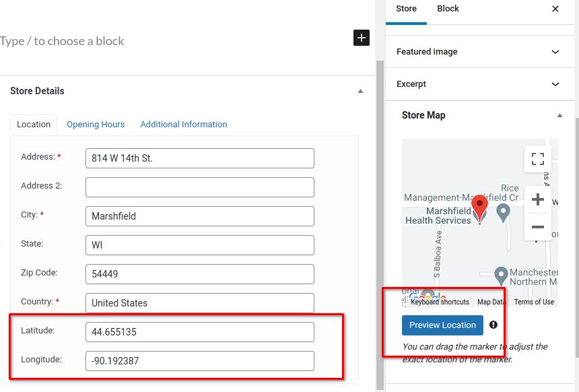This screenshot has height=392, width=579.
Task: Open the Opening Hours tab
Action: click(96, 125)
